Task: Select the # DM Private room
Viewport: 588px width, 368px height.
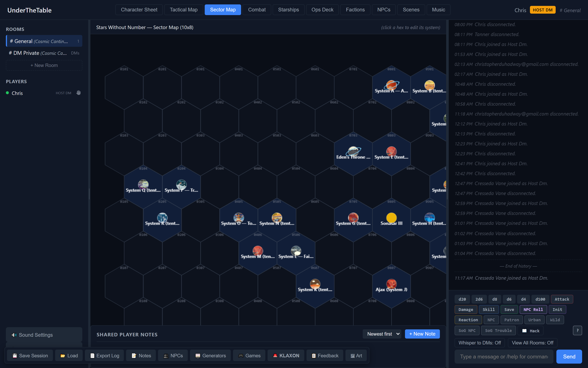Action: [x=44, y=53]
